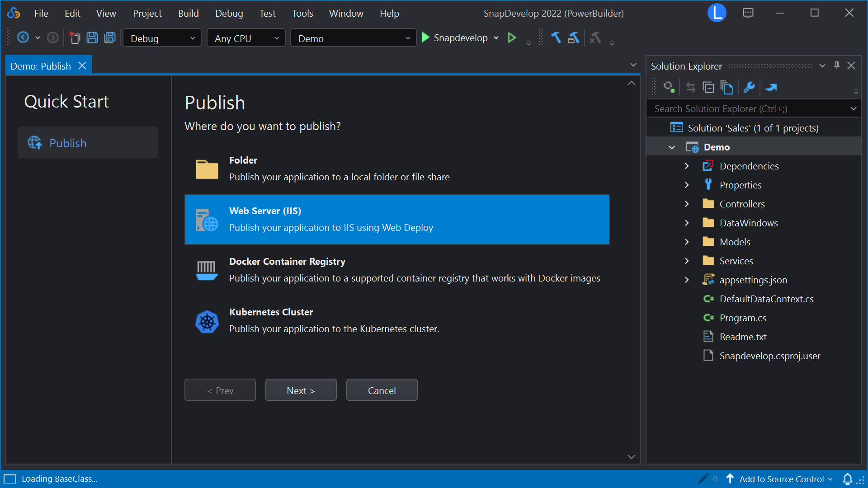This screenshot has width=868, height=488.
Task: Open the Debug configuration dropdown
Action: point(162,38)
